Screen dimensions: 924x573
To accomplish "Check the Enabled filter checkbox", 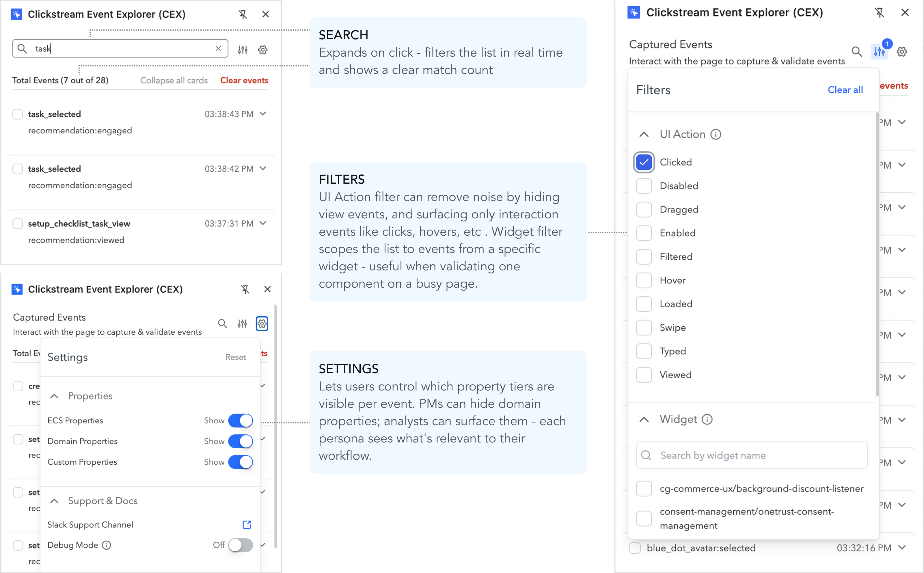I will pos(644,233).
